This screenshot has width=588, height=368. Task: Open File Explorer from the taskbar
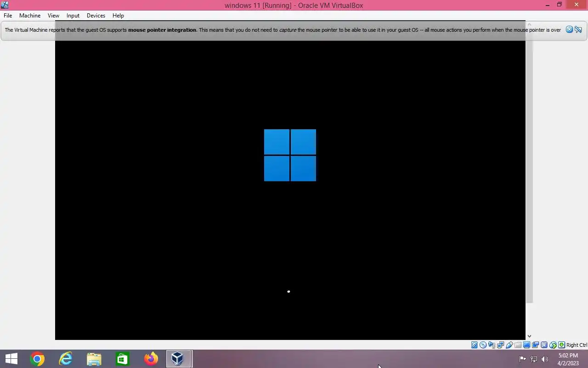[x=94, y=359]
